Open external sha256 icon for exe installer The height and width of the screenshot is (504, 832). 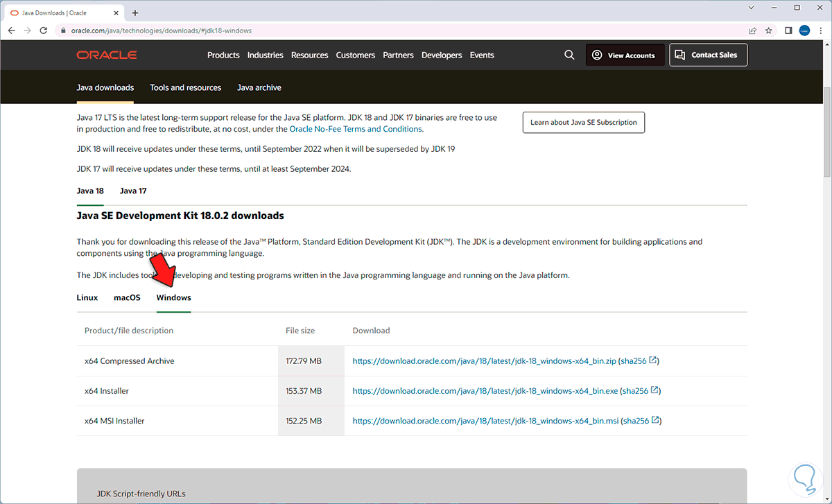point(655,390)
